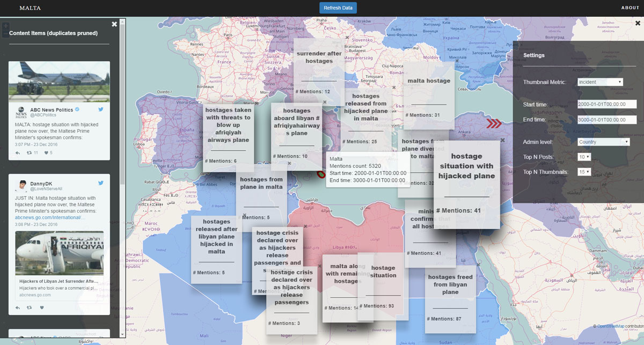The width and height of the screenshot is (644, 345).
Task: Edit the End time input field
Action: [x=607, y=120]
